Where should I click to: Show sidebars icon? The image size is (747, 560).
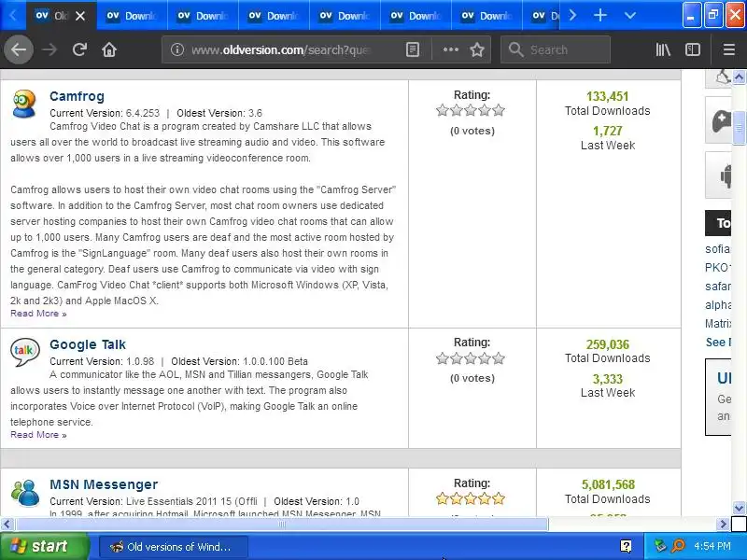[x=693, y=49]
